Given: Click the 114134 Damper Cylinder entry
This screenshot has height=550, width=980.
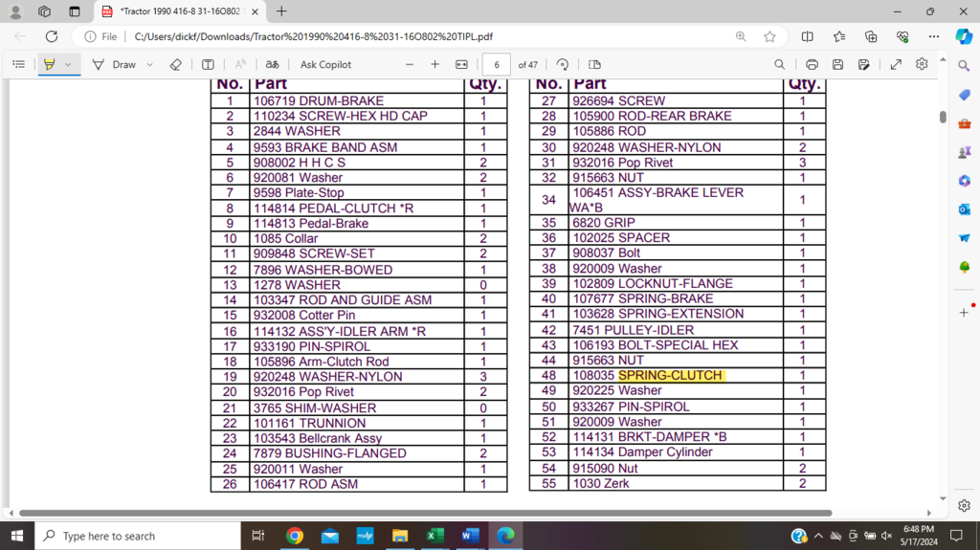Looking at the screenshot, I should tap(642, 451).
